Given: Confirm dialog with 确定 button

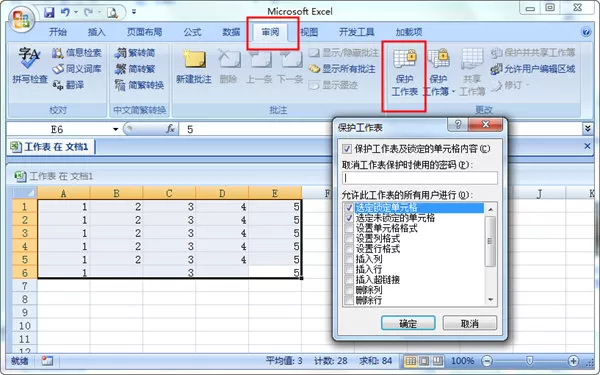Looking at the screenshot, I should [x=408, y=323].
